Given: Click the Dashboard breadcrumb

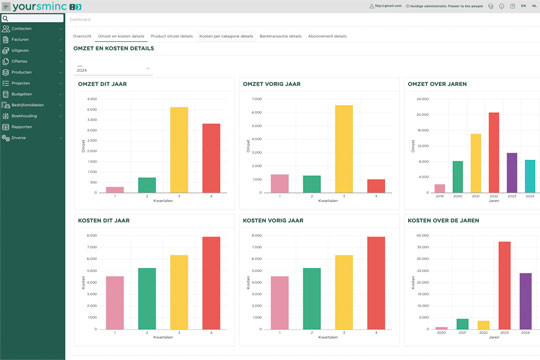Looking at the screenshot, I should (80, 20).
